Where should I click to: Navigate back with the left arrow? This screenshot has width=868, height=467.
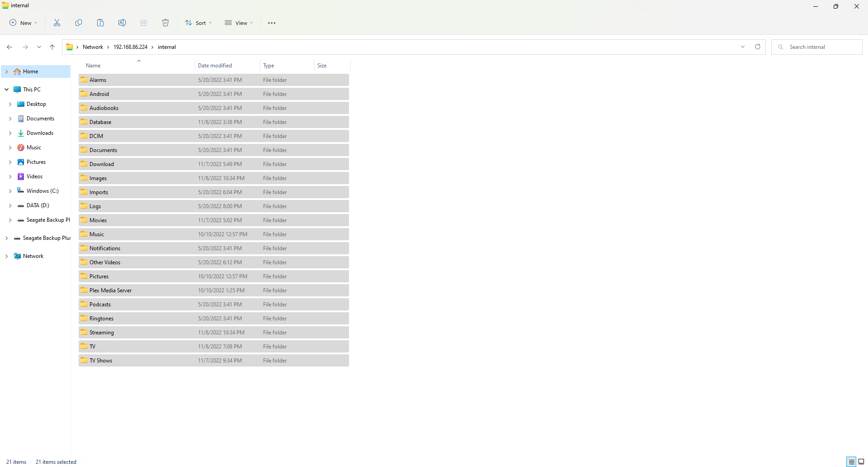coord(9,47)
